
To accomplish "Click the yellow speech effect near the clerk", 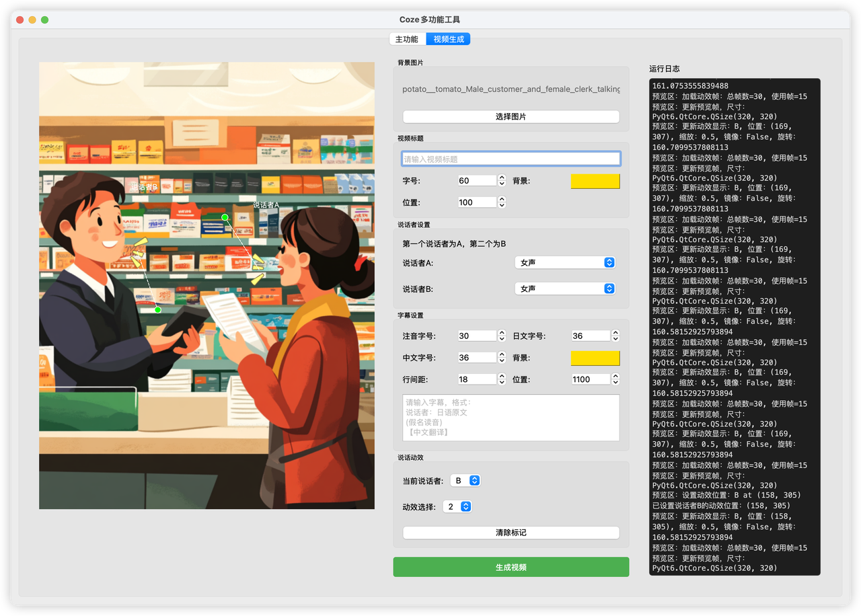I will (138, 252).
